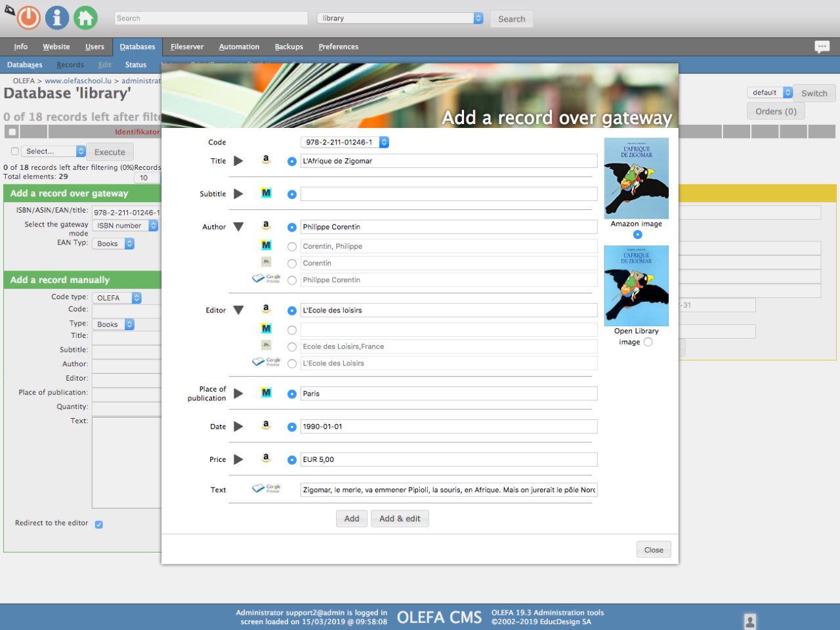Viewport: 840px width, 630px height.
Task: Select Google editor radio "L'Ecole des Loisirs"
Action: 292,364
